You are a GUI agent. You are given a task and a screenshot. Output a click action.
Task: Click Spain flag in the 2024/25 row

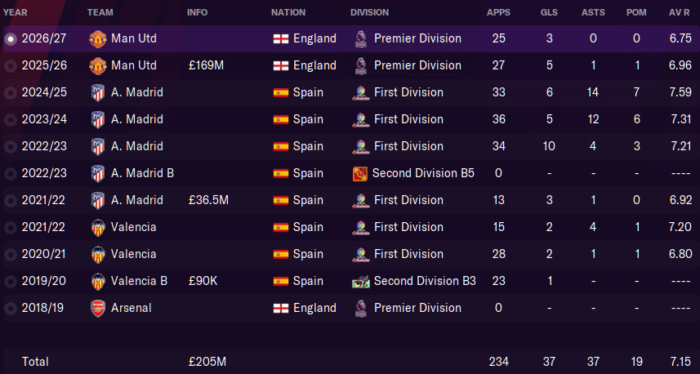281,93
